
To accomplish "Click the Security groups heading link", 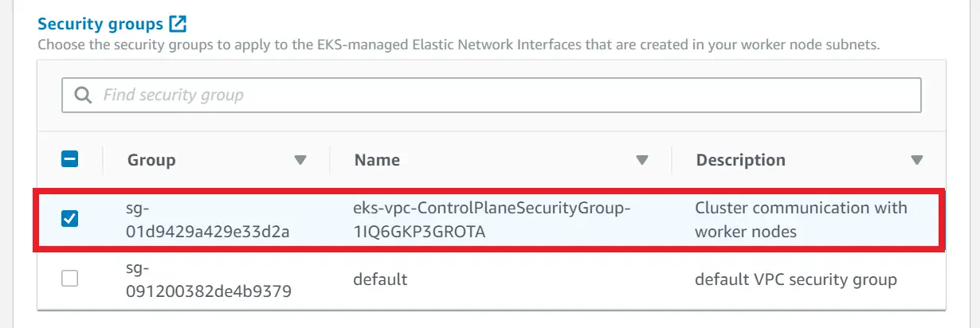I will 100,23.
